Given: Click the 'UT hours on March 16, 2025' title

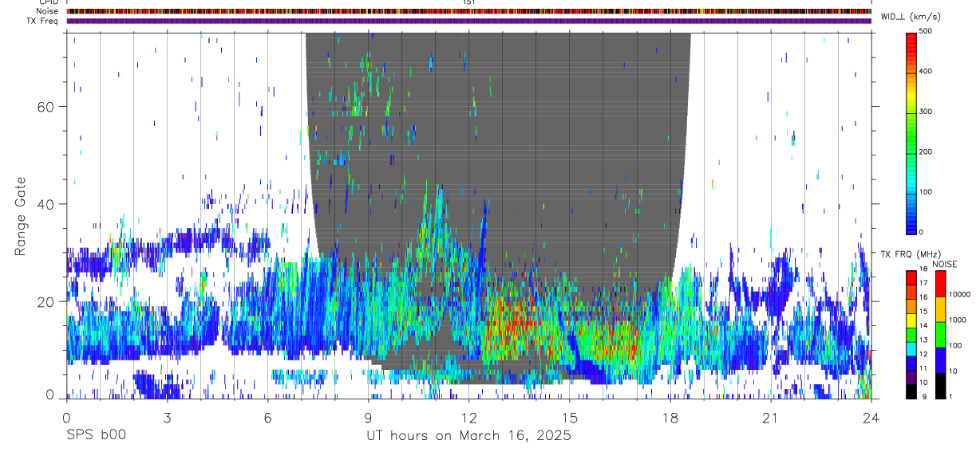Looking at the screenshot, I should [x=468, y=436].
